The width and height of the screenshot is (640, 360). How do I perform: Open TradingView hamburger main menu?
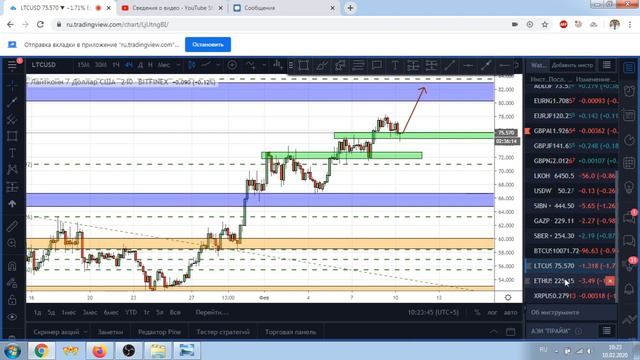(12, 65)
